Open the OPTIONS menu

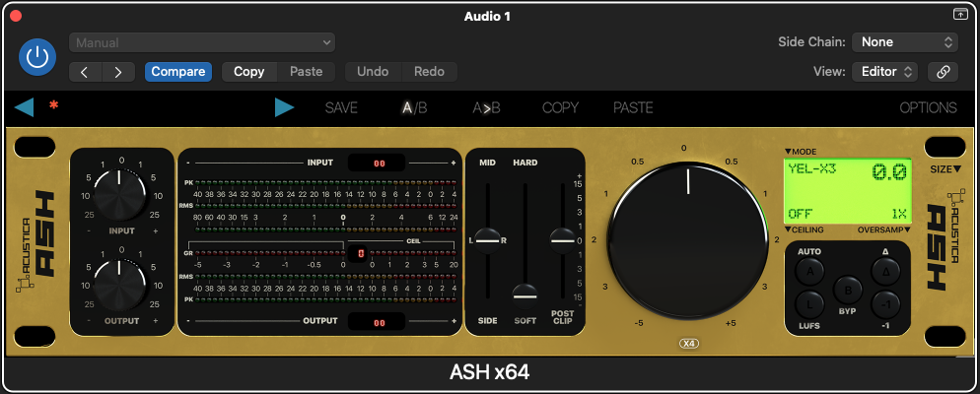click(x=928, y=108)
